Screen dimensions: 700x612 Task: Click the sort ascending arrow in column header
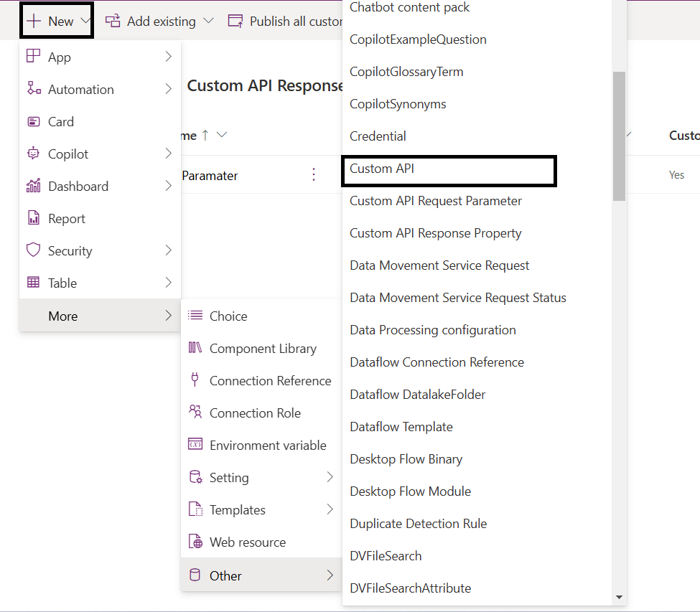(205, 135)
